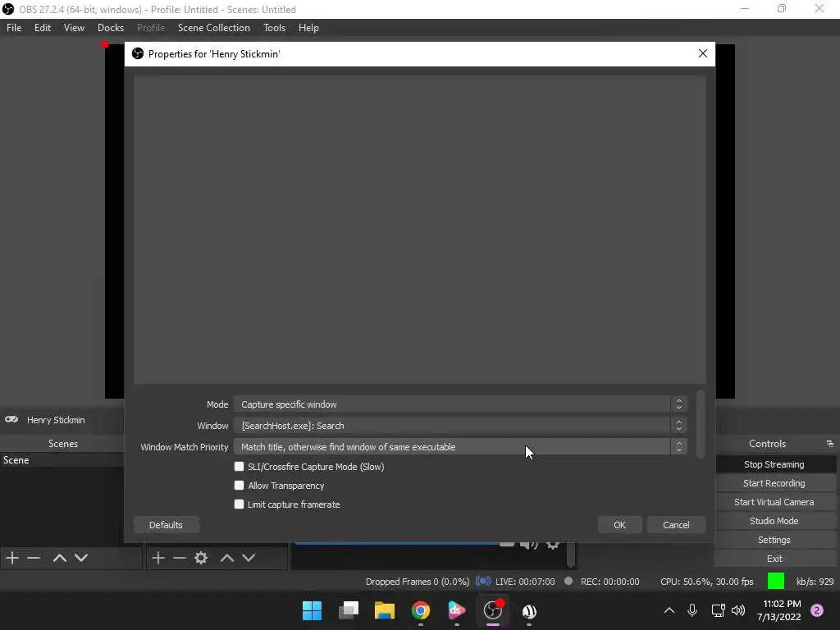Toggle Studio Mode button

pos(774,521)
